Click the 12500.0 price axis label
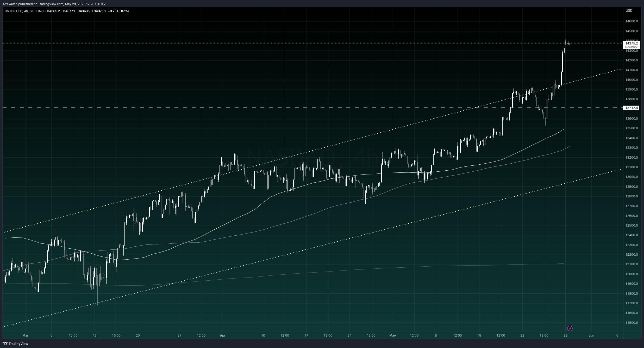Viewport: 644px width, 348px height. 632,225
